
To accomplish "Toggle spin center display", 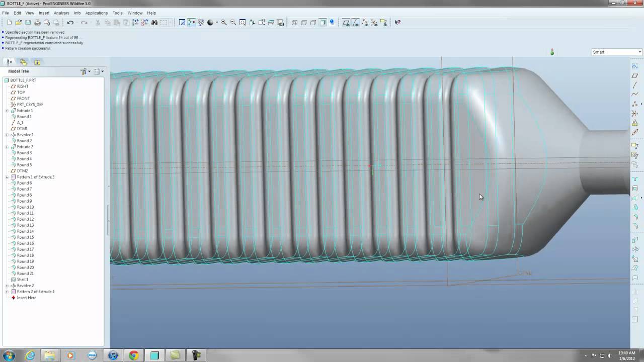I will [x=191, y=22].
